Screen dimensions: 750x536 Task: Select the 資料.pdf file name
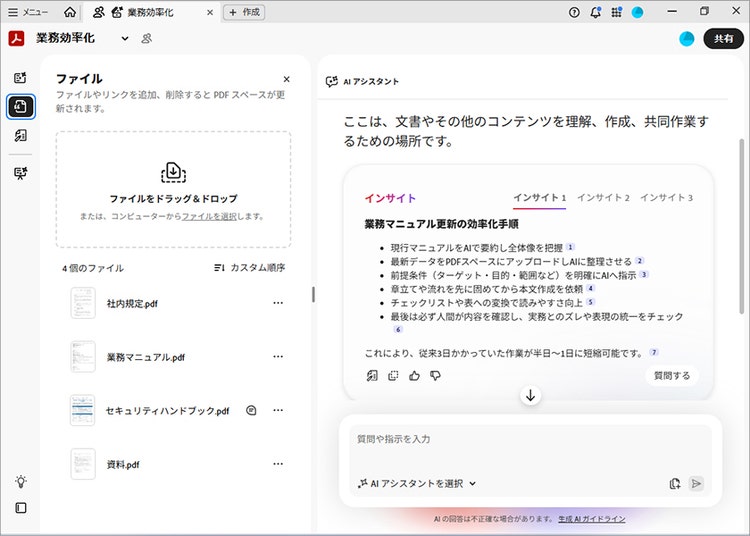[123, 464]
